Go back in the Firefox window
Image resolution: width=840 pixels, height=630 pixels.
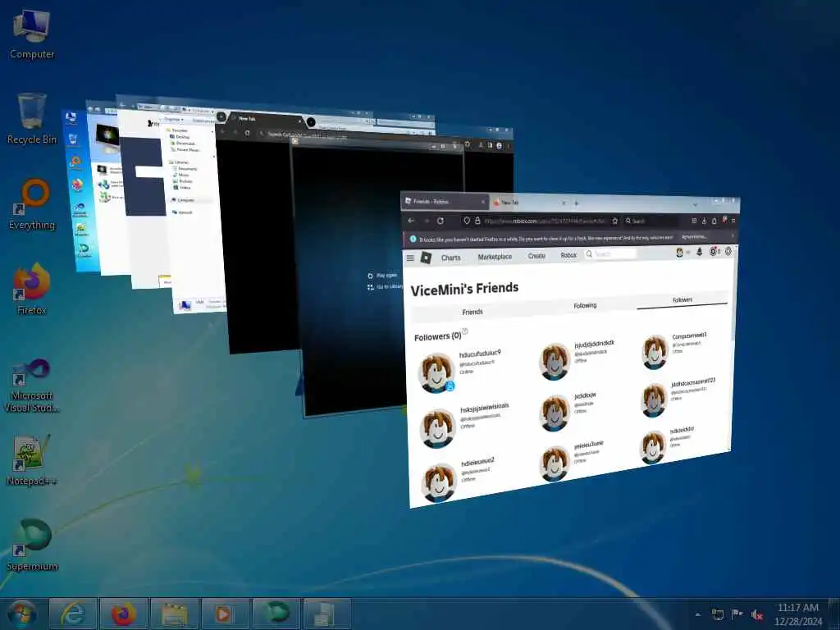(411, 221)
